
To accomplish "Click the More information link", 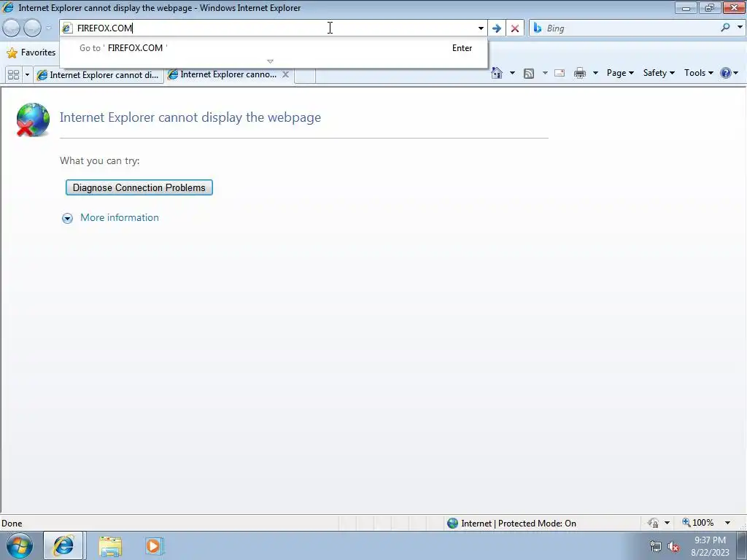I will (x=120, y=217).
